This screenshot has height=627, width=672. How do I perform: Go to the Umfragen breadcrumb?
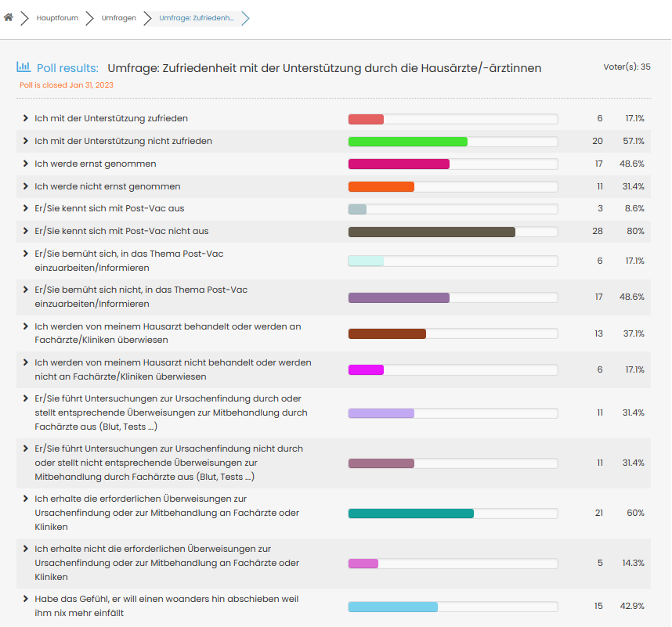(x=118, y=18)
